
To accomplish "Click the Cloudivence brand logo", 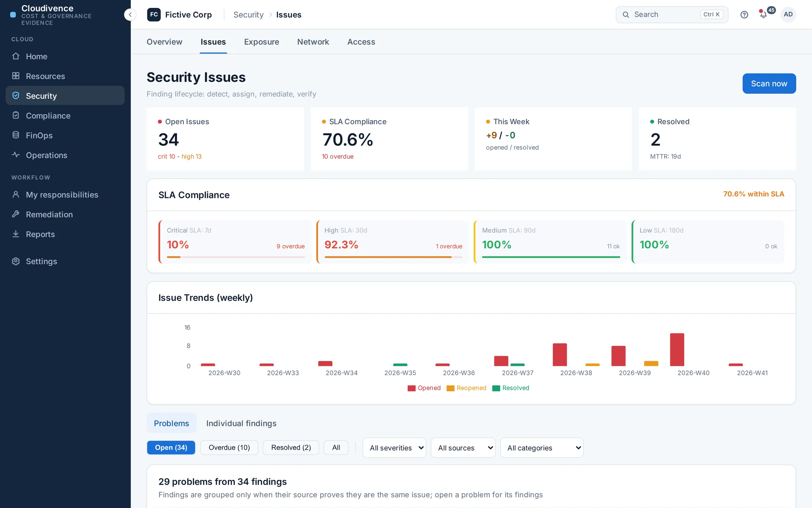I will (x=13, y=15).
